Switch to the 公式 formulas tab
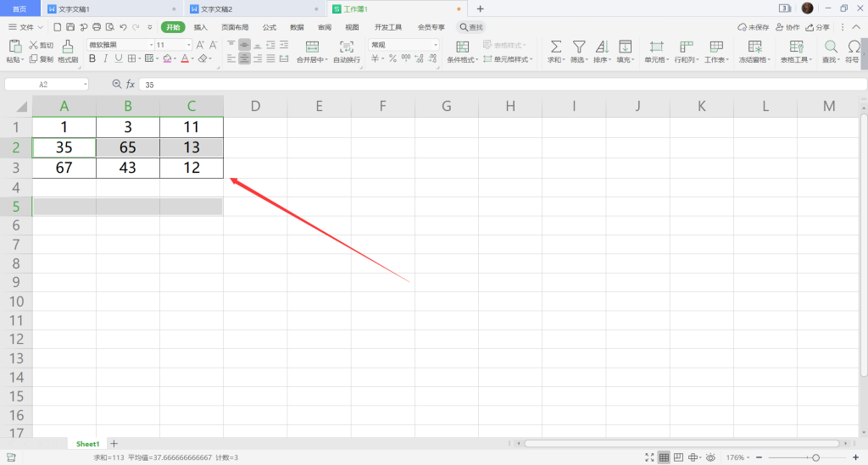Image resolution: width=868 pixels, height=465 pixels. click(270, 27)
